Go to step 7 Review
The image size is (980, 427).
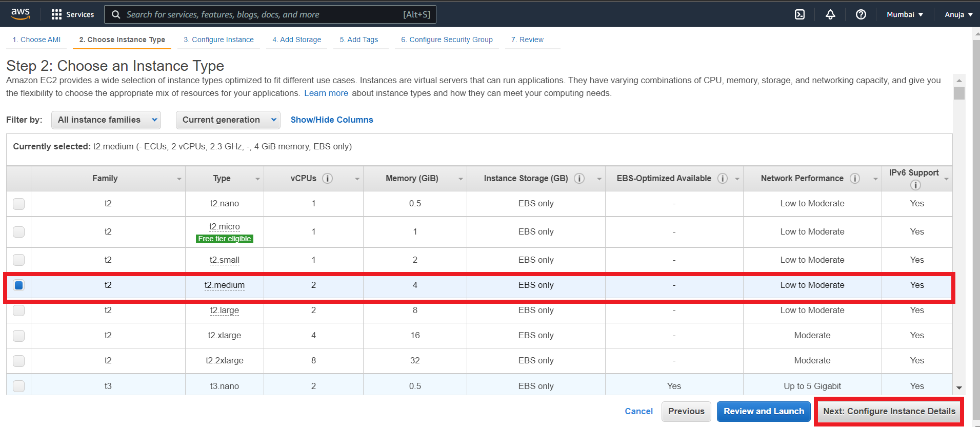pos(527,40)
